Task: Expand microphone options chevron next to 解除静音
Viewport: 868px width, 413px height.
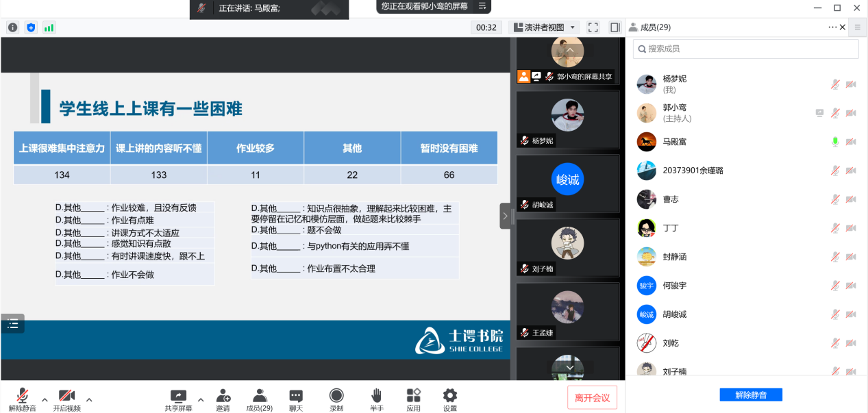Action: pos(45,399)
